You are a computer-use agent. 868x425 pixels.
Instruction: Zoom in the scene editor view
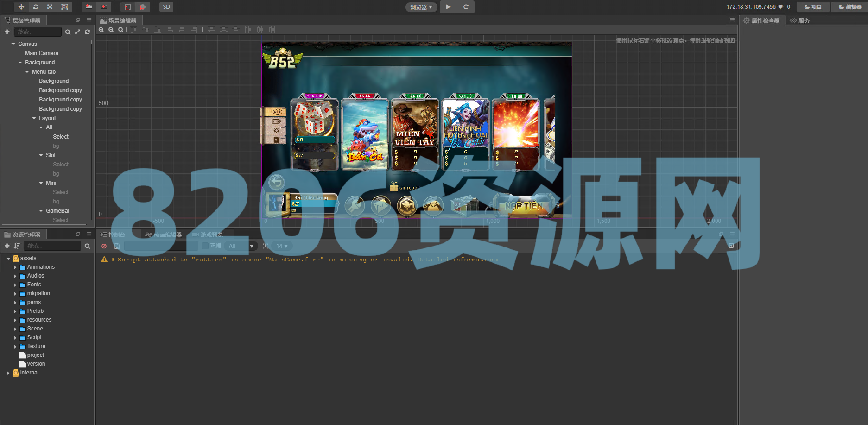[x=101, y=30]
